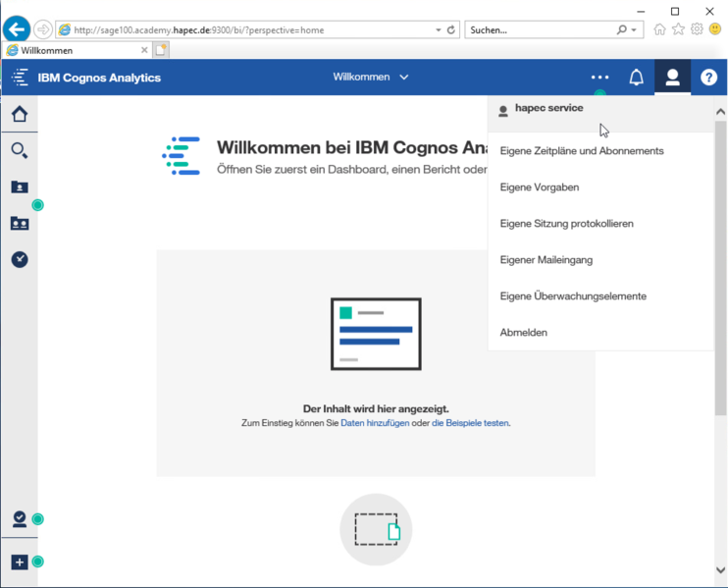Click the browser Forward arrow

[43, 29]
